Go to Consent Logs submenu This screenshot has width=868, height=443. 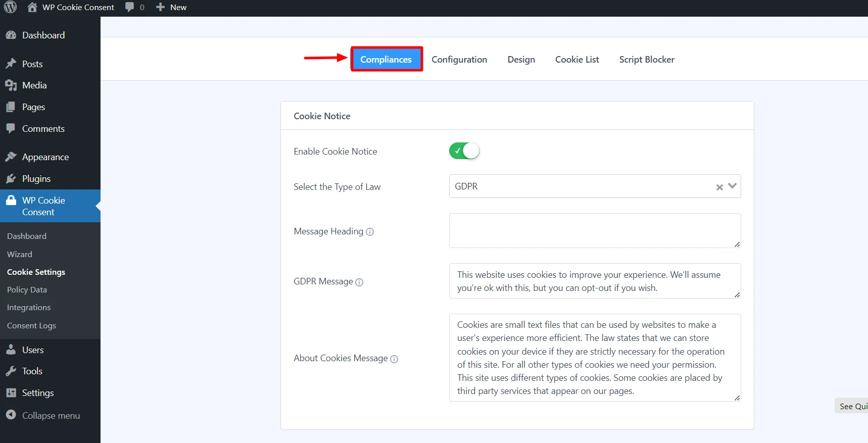pyautogui.click(x=31, y=326)
